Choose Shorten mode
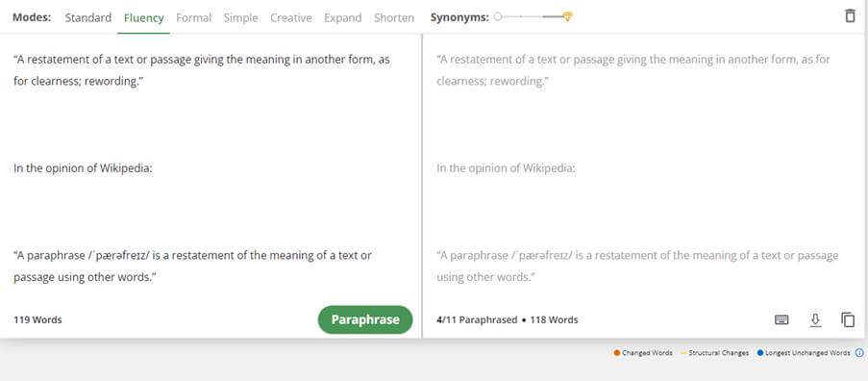 [x=394, y=17]
